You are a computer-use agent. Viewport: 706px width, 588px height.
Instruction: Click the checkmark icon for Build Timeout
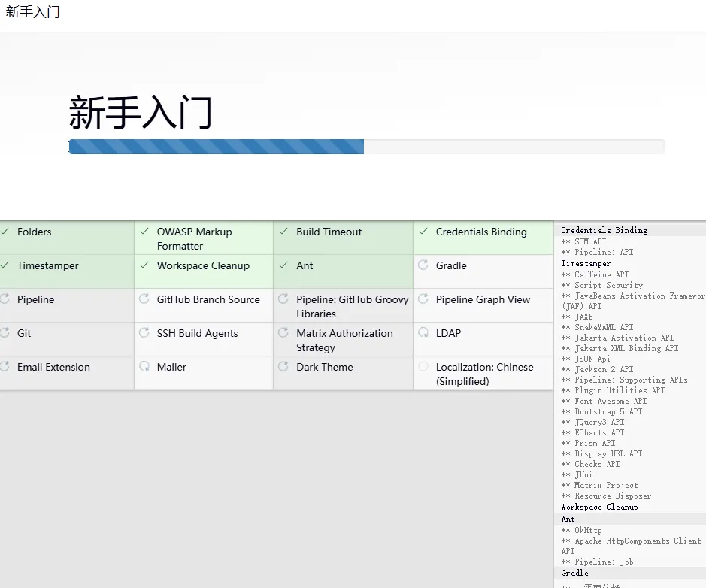(x=283, y=232)
